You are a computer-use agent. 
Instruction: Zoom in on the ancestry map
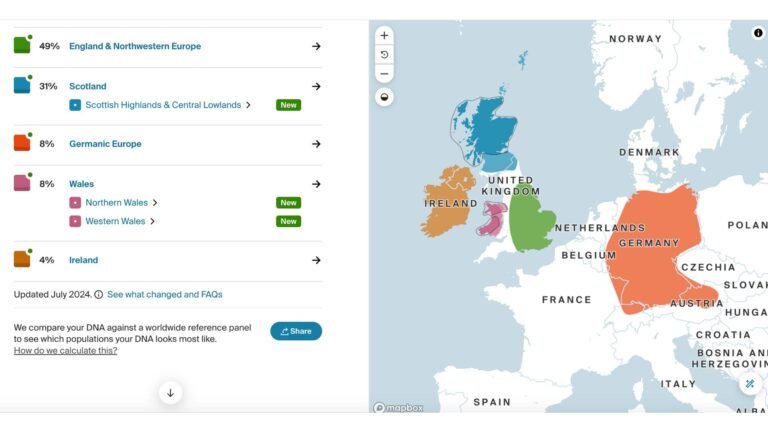pyautogui.click(x=384, y=35)
